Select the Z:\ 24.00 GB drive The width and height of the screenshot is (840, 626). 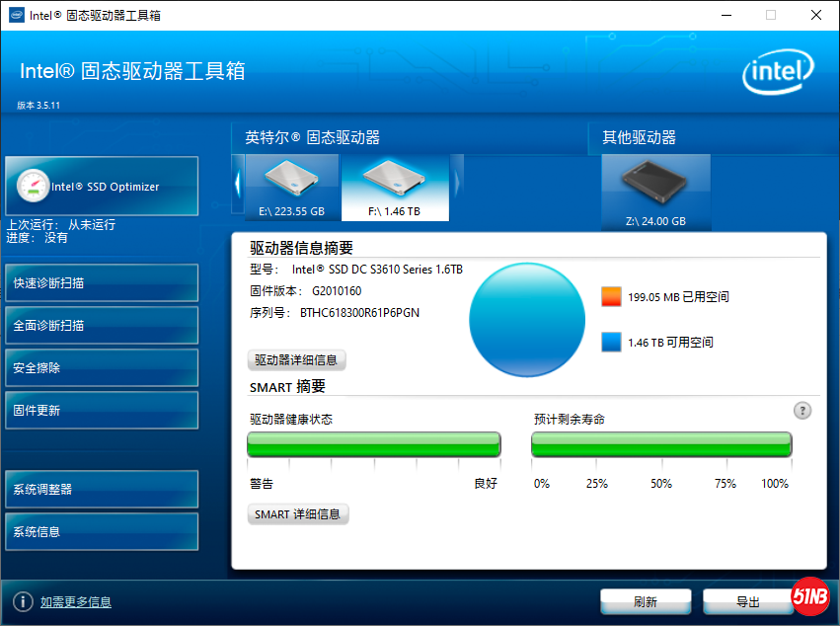(654, 188)
